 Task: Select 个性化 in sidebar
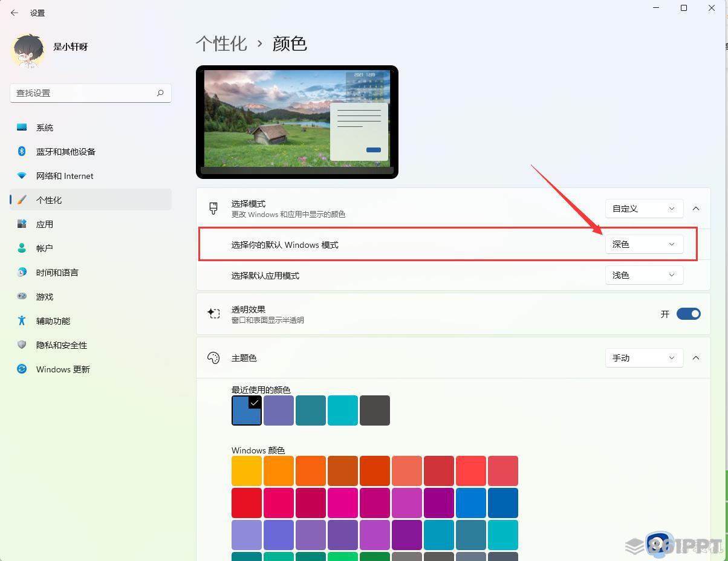91,200
